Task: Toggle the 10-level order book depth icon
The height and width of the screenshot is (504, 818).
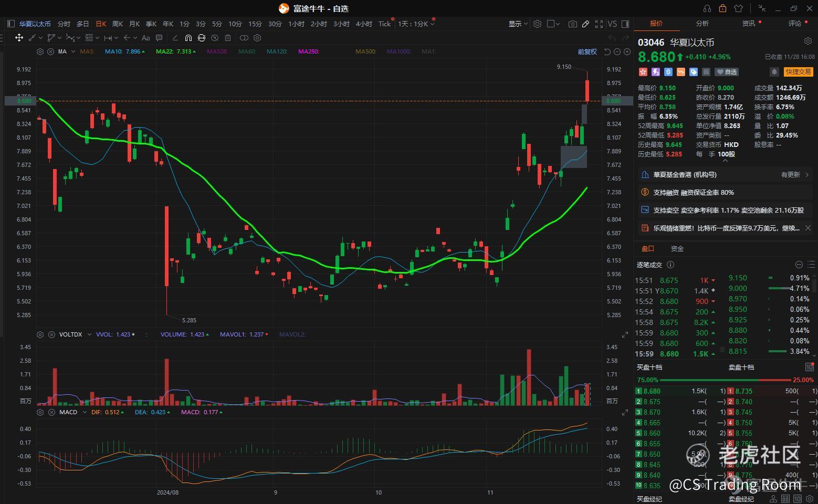Action: 809,367
